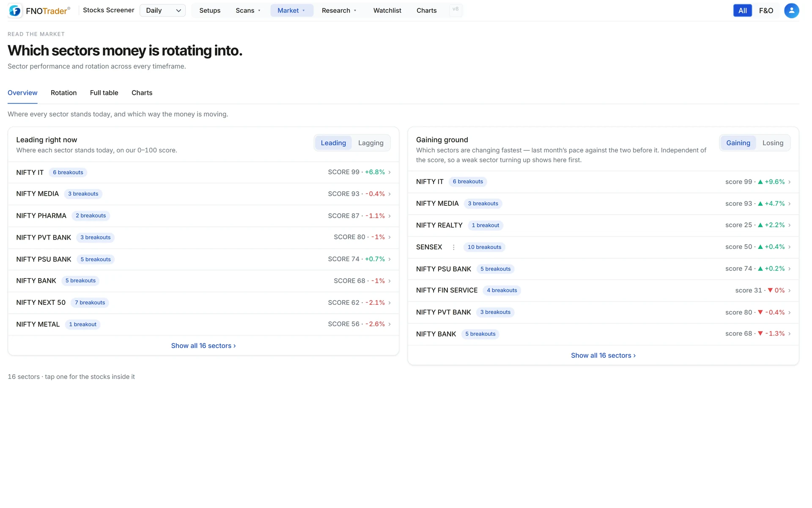Screen dimensions: 812x508
Task: Click 6 breakouts badge in Leading NIFTY IT row
Action: coord(68,172)
